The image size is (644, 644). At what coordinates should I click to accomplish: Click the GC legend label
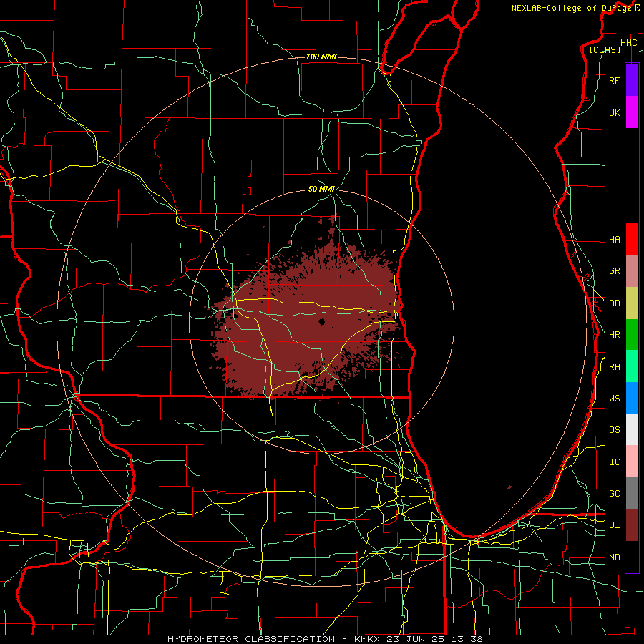[x=614, y=493]
